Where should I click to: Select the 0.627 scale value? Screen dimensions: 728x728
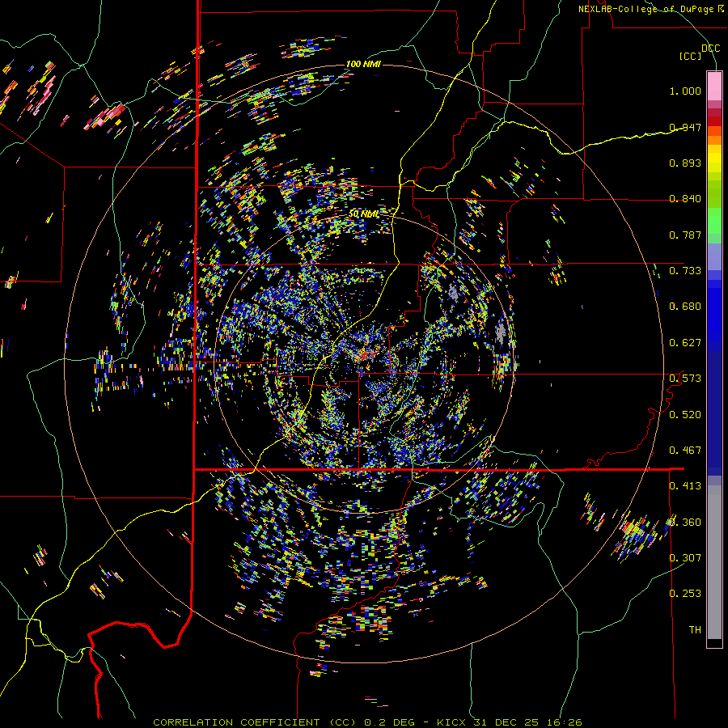pyautogui.click(x=685, y=343)
